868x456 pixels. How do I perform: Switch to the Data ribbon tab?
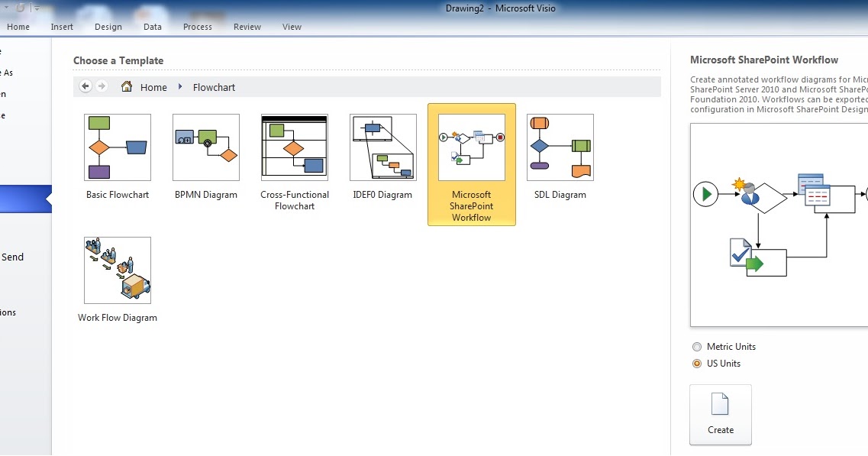pos(152,27)
